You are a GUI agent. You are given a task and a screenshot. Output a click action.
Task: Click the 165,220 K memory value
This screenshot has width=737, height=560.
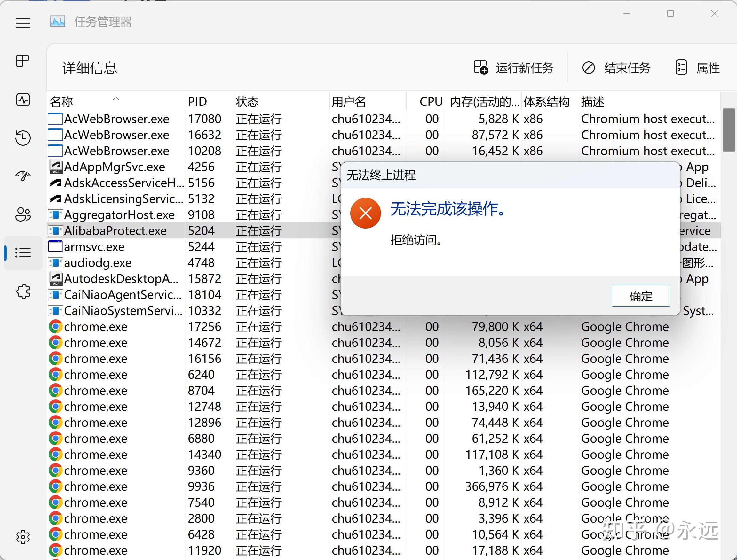pyautogui.click(x=492, y=391)
